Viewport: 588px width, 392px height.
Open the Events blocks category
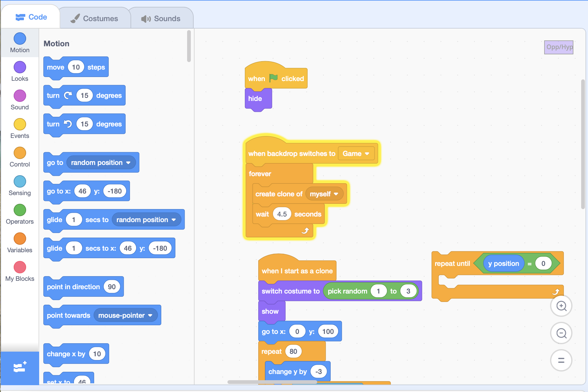[x=20, y=129]
